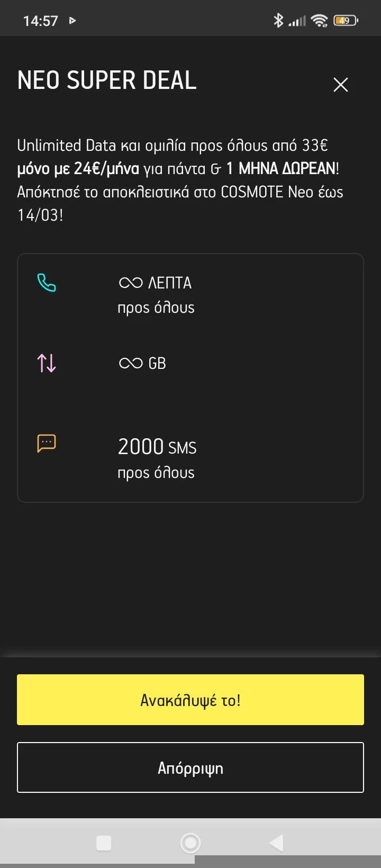Tap the unlimited ΛΕΠΤΑ minutes text
The image size is (381, 868).
coord(156,283)
